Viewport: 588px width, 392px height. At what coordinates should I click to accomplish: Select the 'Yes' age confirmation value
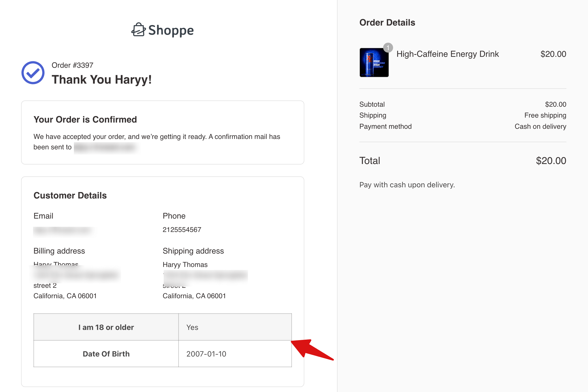click(192, 327)
